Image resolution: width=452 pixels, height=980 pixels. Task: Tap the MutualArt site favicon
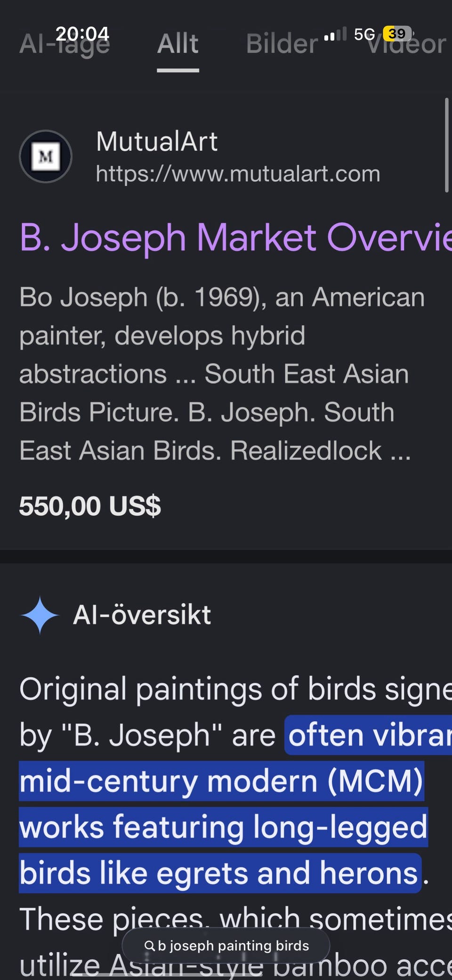(46, 156)
